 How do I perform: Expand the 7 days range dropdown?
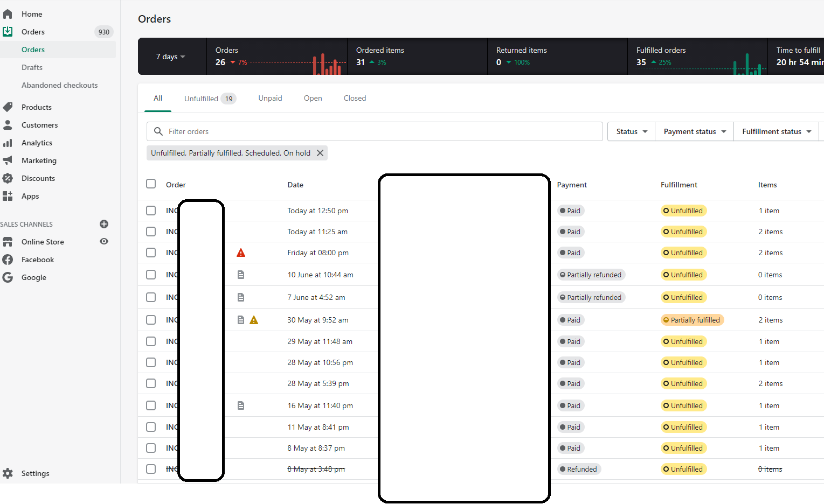point(170,57)
